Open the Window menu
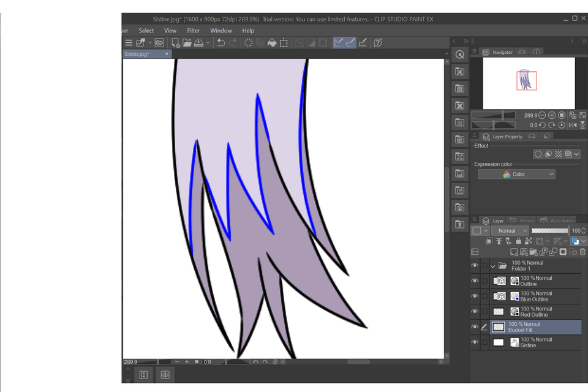This screenshot has width=588, height=392. click(221, 30)
